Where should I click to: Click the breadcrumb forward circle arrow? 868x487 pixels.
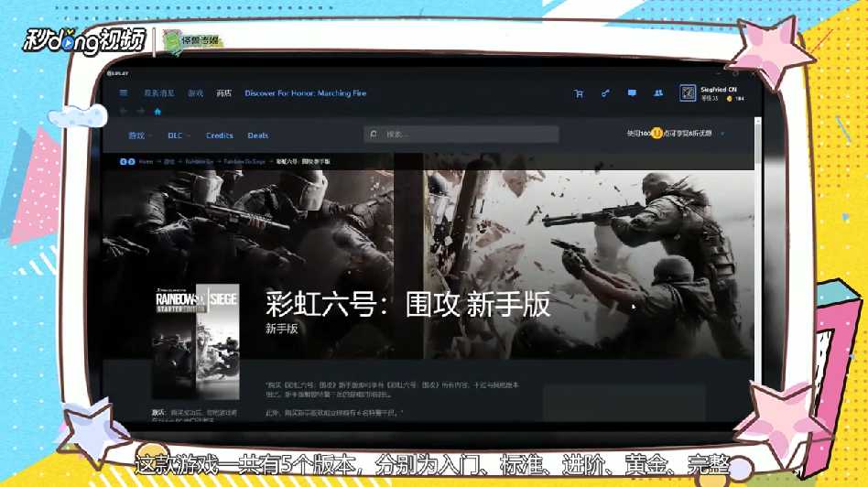point(131,162)
